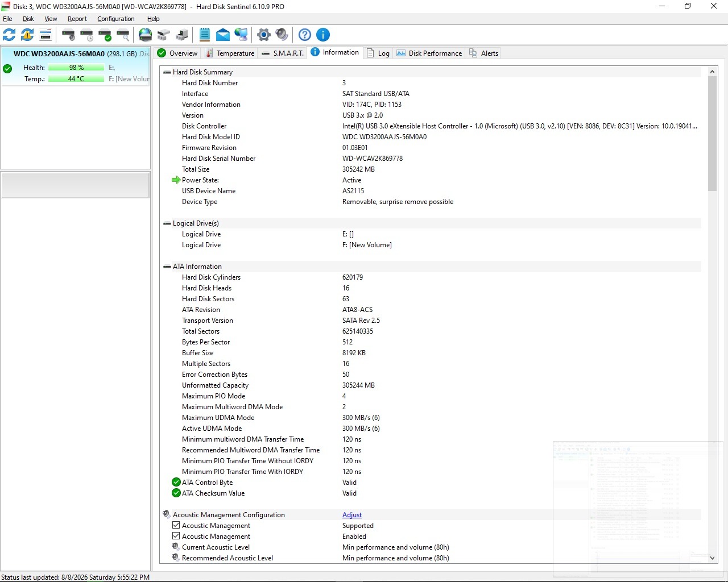Click the icon of two white drives
728x582 pixels.
[164, 35]
